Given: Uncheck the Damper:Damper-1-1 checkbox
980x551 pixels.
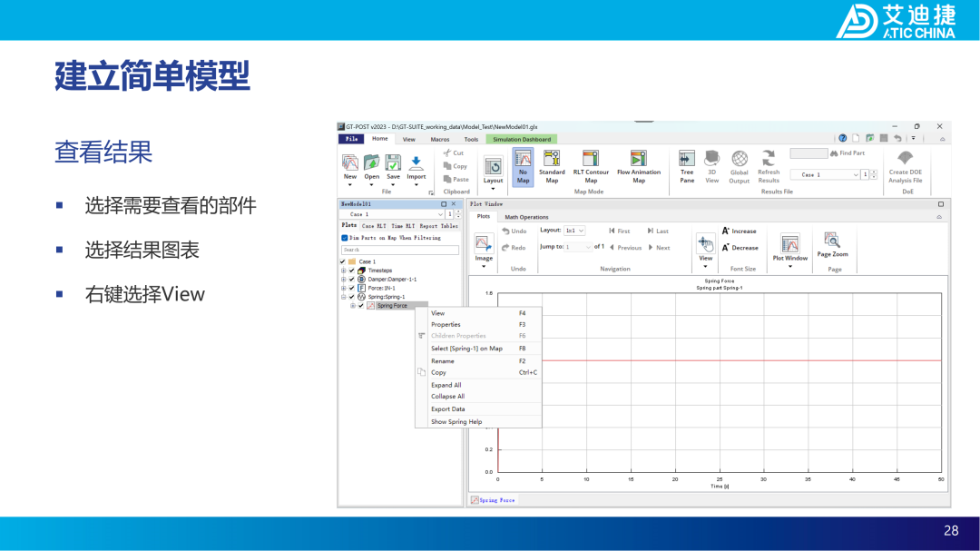Looking at the screenshot, I should pos(352,280).
